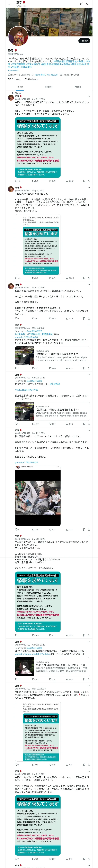Open more options on the Mar 14, 2024 post
This screenshot has width=98, height=868.
click(89, 284)
